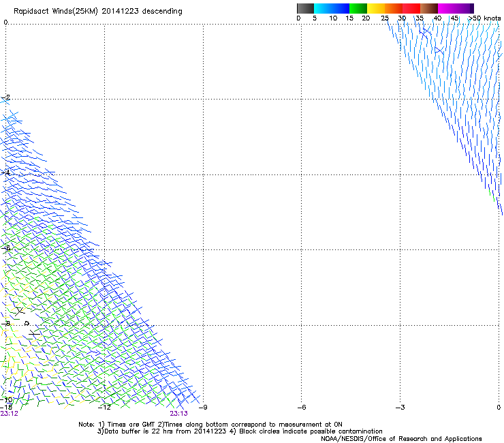
Task: Select the gray 0-5 knots legend segment
Action: click(x=305, y=8)
